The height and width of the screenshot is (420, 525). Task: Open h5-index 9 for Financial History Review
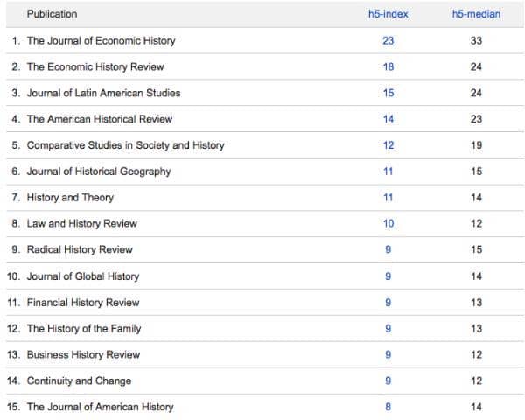pos(388,303)
